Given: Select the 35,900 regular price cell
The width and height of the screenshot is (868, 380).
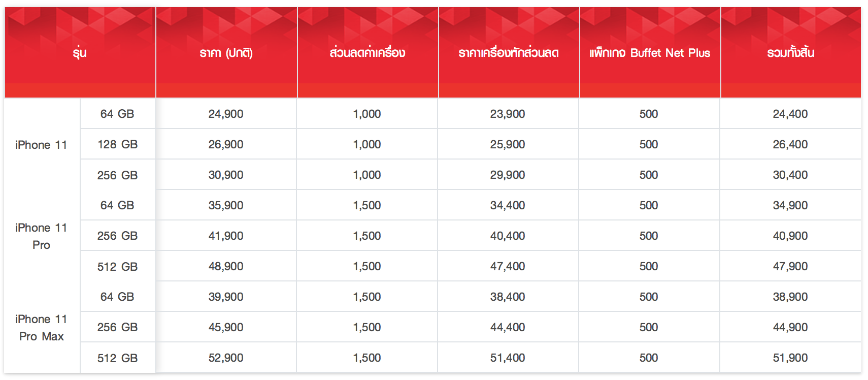Looking at the screenshot, I should pyautogui.click(x=226, y=205).
